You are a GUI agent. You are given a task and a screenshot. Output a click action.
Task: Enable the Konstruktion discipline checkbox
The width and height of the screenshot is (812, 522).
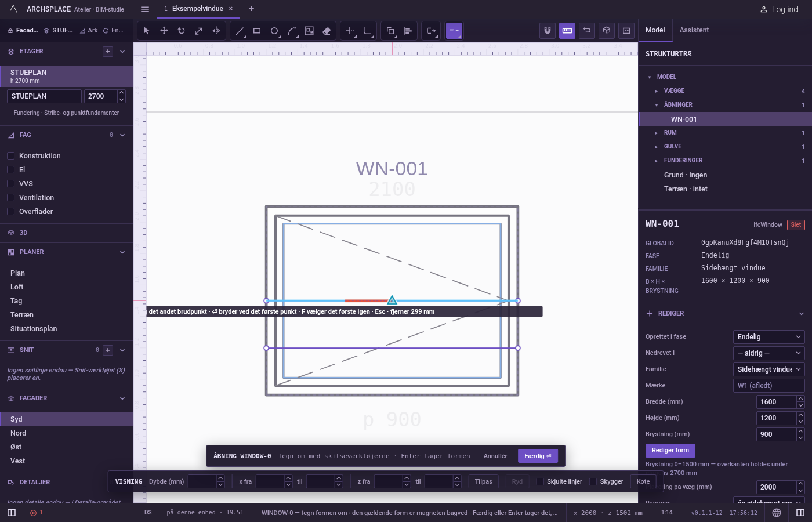pos(10,156)
